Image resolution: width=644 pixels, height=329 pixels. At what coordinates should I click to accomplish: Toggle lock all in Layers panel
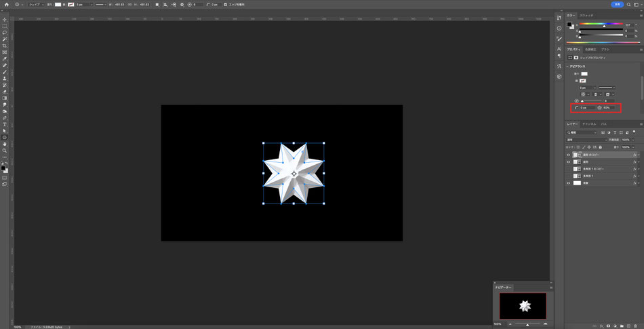(x=601, y=147)
